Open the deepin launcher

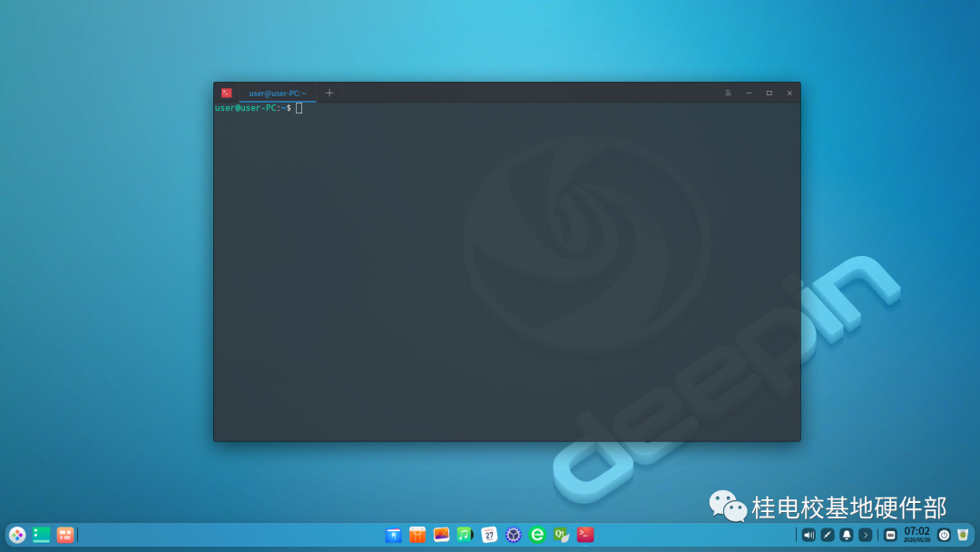(17, 535)
